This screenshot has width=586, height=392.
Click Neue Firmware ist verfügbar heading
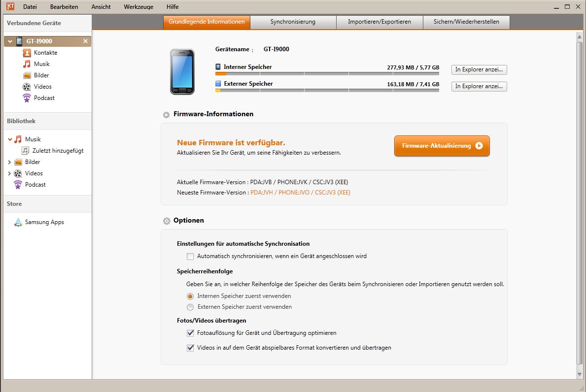coord(231,143)
